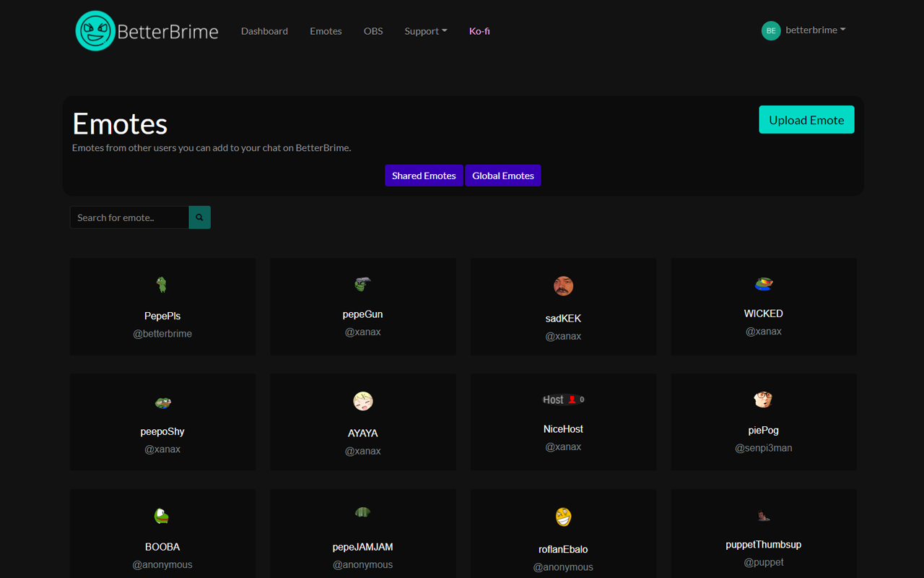
Task: Click the BetterBrime logo icon
Action: click(95, 31)
